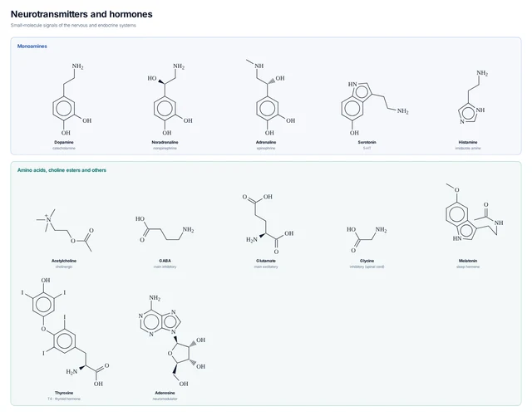Click the 'cholinergic' caption under Acetylcholine
Image resolution: width=532 pixels, height=416 pixels.
64,267
